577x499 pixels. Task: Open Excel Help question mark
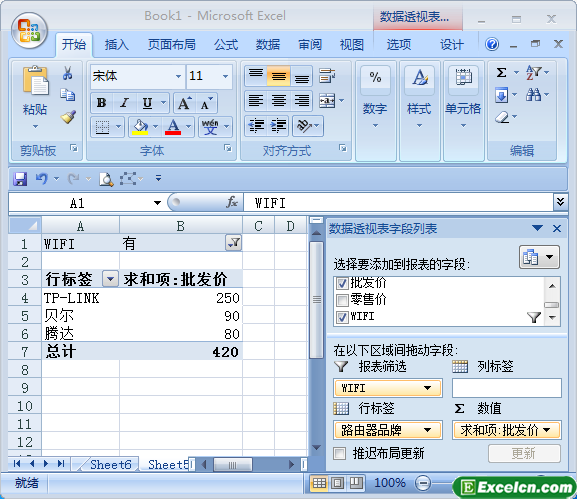(492, 45)
